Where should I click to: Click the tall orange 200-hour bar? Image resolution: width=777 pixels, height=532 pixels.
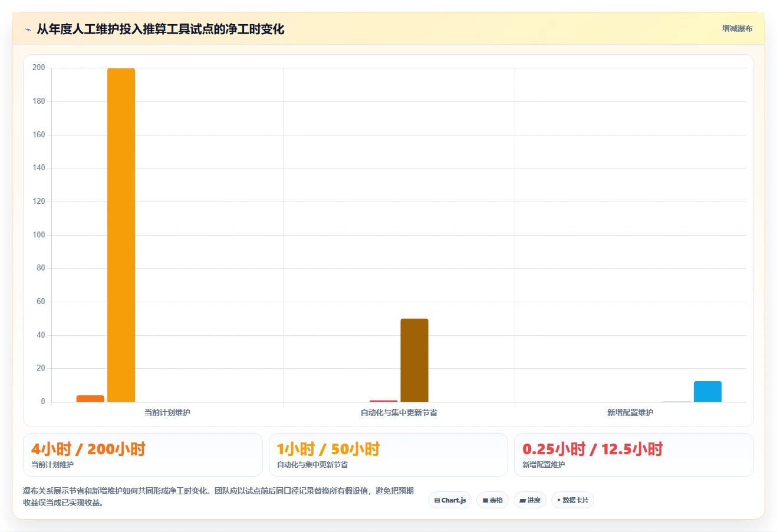[x=121, y=235]
